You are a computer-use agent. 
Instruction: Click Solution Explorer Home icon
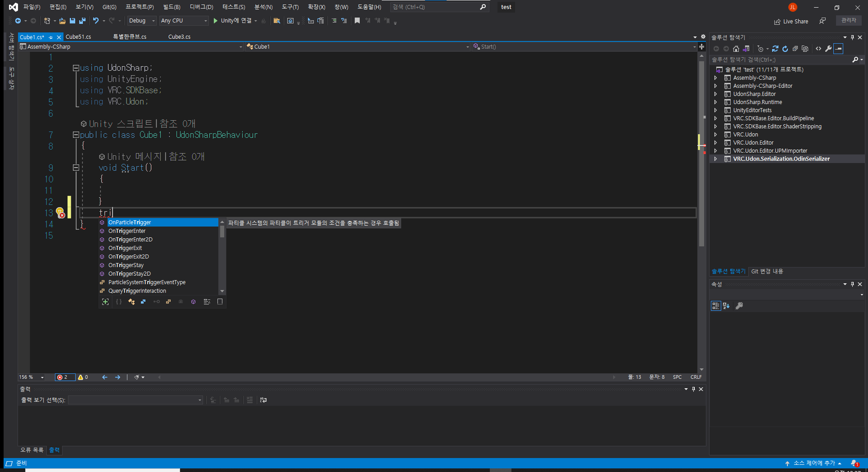pyautogui.click(x=736, y=49)
